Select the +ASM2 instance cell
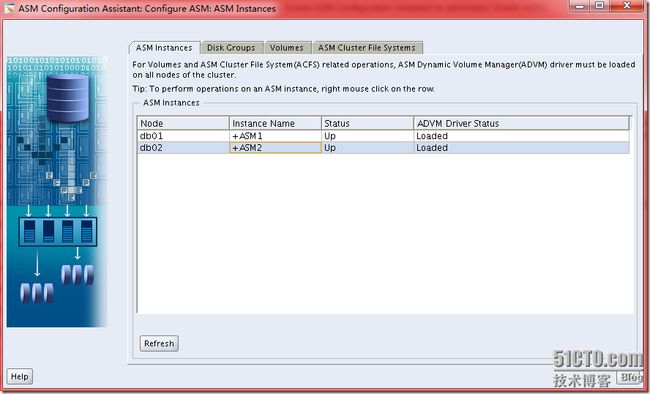This screenshot has width=650, height=394. click(x=275, y=148)
